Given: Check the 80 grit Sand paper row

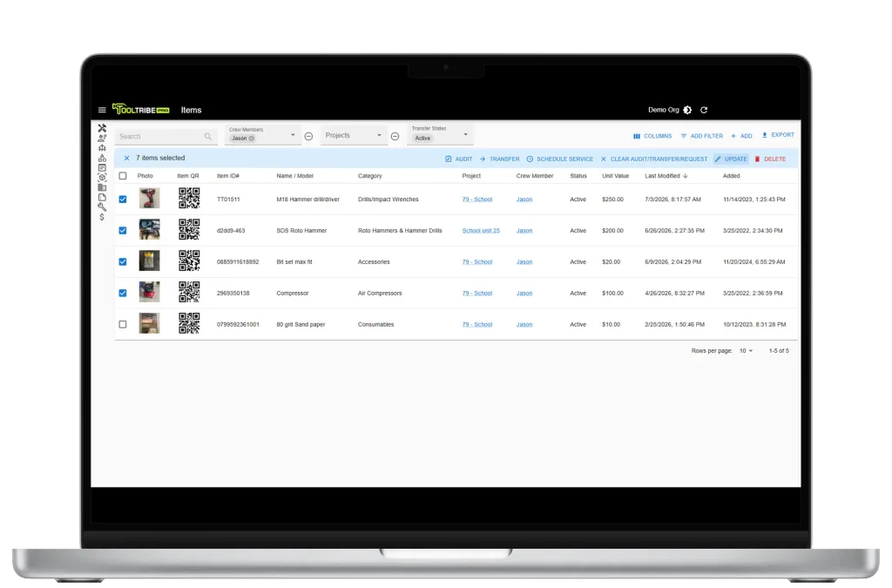Looking at the screenshot, I should click(x=123, y=325).
